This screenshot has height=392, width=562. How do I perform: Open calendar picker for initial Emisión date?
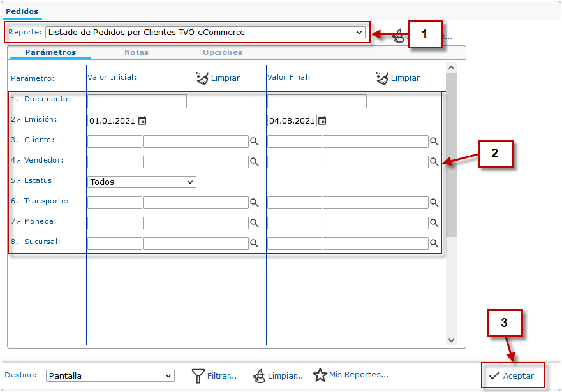(x=142, y=120)
